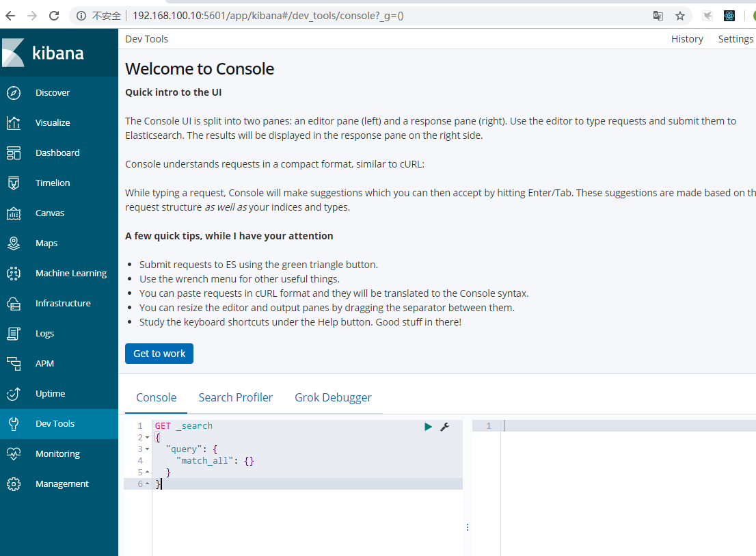756x556 pixels.
Task: Open the Canvas icon in sidebar
Action: [14, 213]
